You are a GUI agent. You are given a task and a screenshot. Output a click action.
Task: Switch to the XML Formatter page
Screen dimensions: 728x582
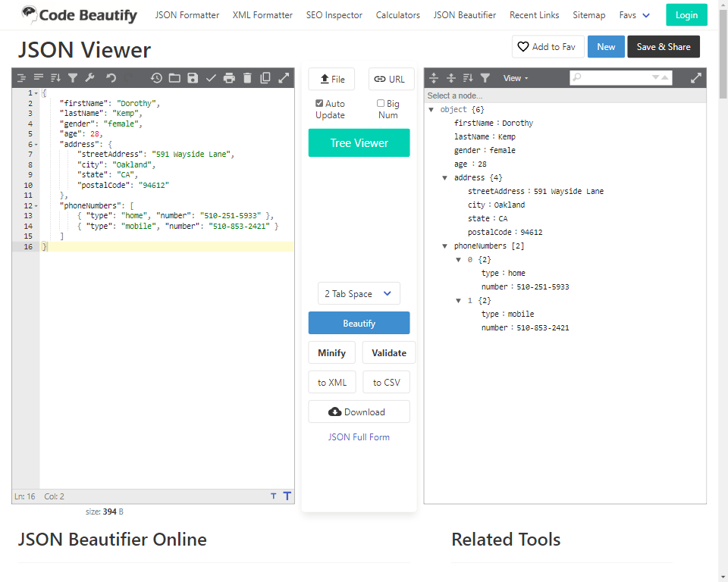(262, 14)
